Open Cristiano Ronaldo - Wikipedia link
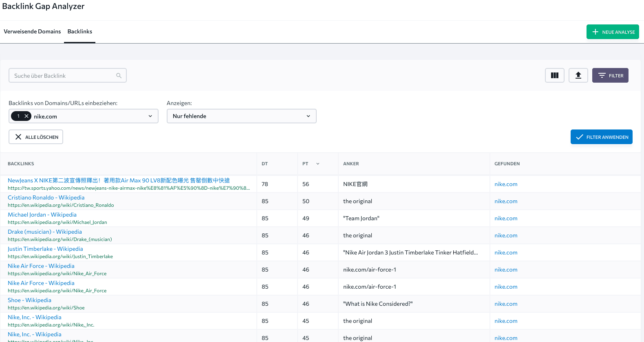 (x=46, y=197)
